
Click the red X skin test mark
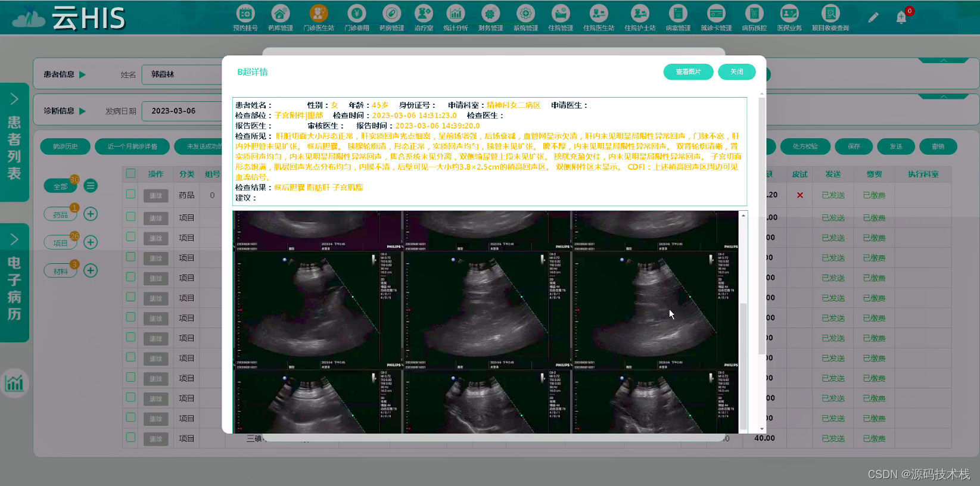tap(800, 195)
